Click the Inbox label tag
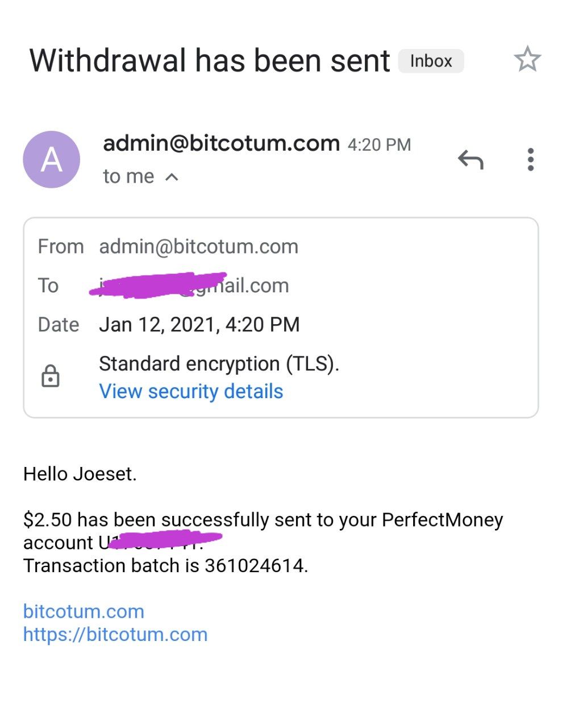Image resolution: width=562 pixels, height=728 pixels. (431, 61)
